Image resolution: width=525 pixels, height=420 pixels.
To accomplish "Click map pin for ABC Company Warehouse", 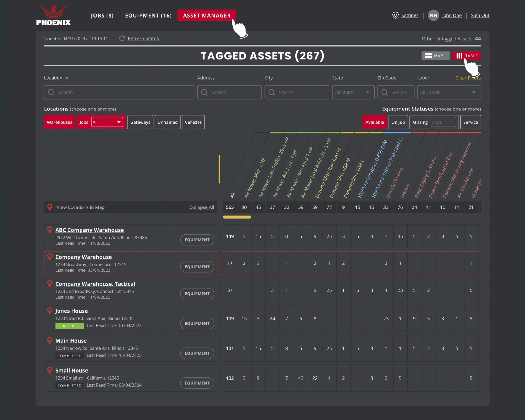I will (x=50, y=230).
